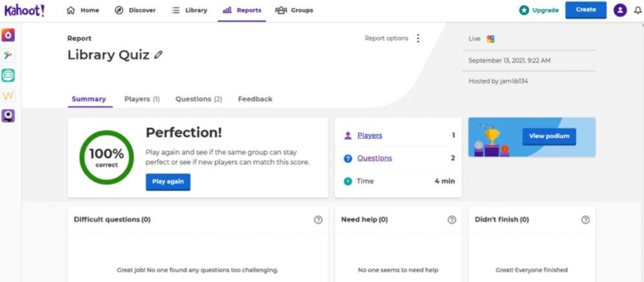Open the yellow W sidebar icon

point(8,96)
